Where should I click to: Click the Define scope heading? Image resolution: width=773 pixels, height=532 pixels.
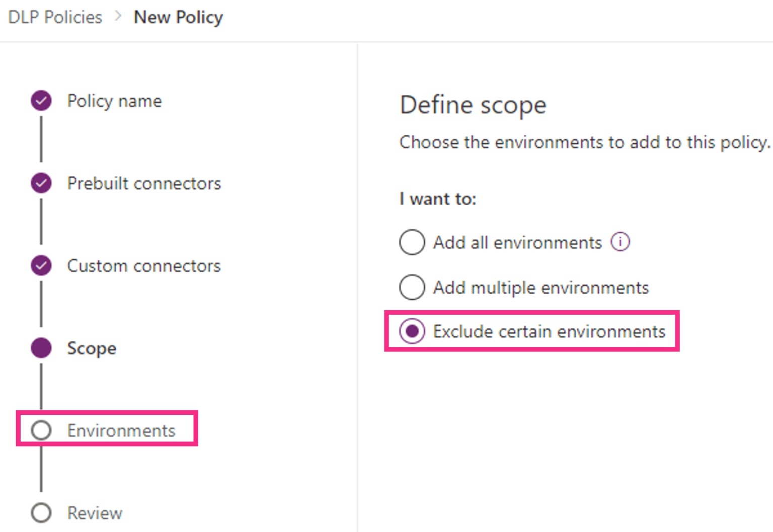pos(473,105)
